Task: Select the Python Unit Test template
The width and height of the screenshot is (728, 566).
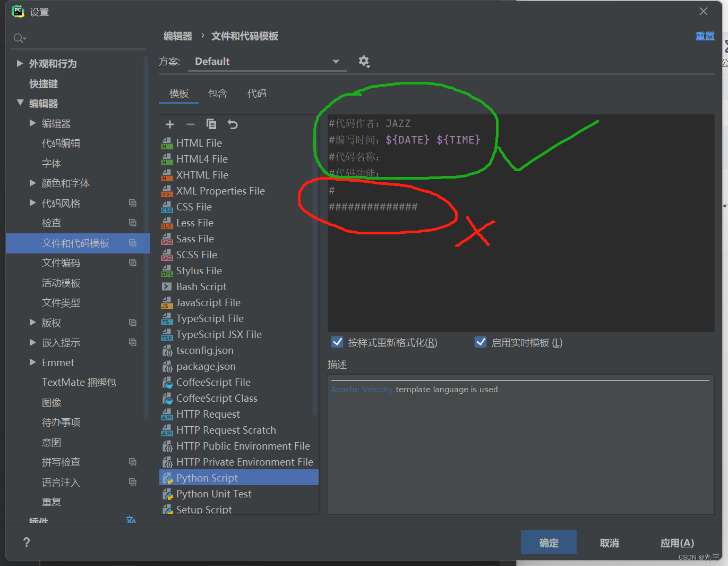Action: click(x=213, y=494)
